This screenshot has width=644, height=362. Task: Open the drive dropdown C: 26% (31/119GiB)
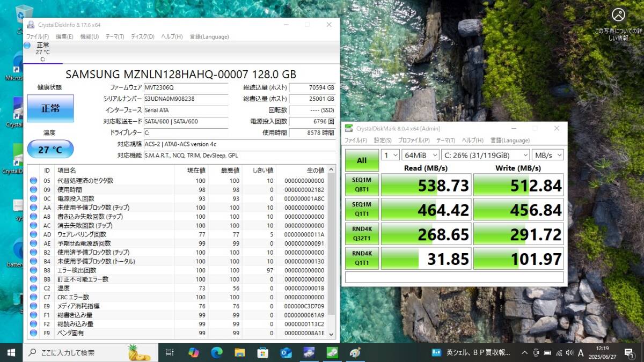(485, 155)
